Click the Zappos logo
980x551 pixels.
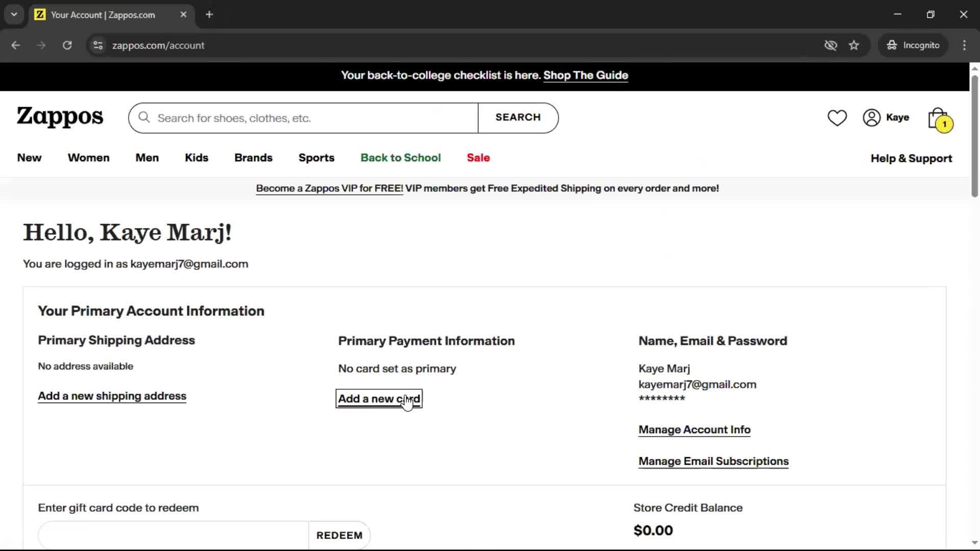(x=60, y=117)
